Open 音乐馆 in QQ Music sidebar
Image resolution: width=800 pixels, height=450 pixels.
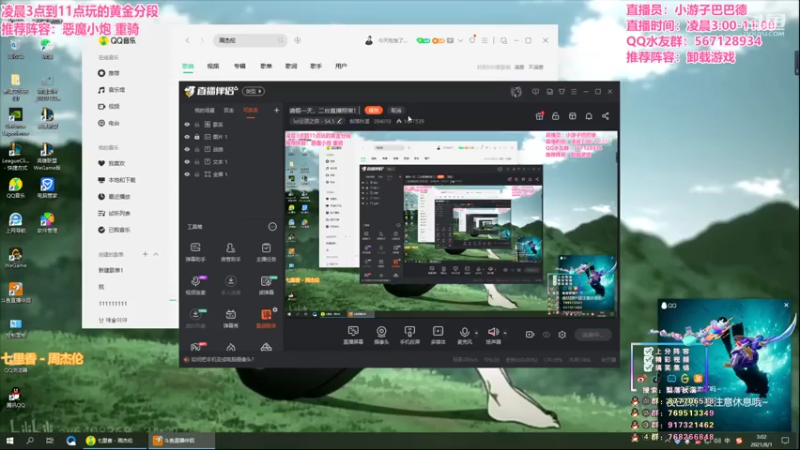point(112,90)
